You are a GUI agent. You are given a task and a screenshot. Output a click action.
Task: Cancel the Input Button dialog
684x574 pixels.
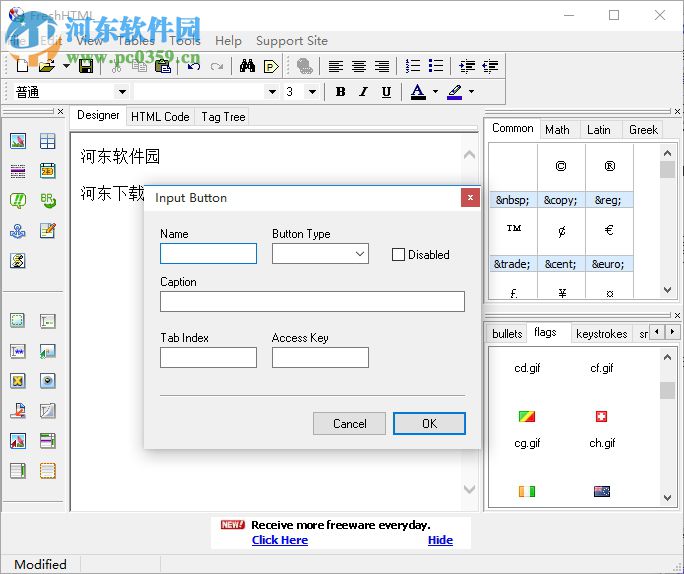coord(349,424)
